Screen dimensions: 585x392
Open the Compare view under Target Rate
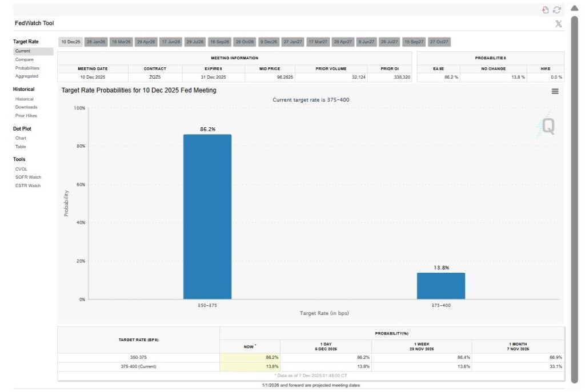25,59
